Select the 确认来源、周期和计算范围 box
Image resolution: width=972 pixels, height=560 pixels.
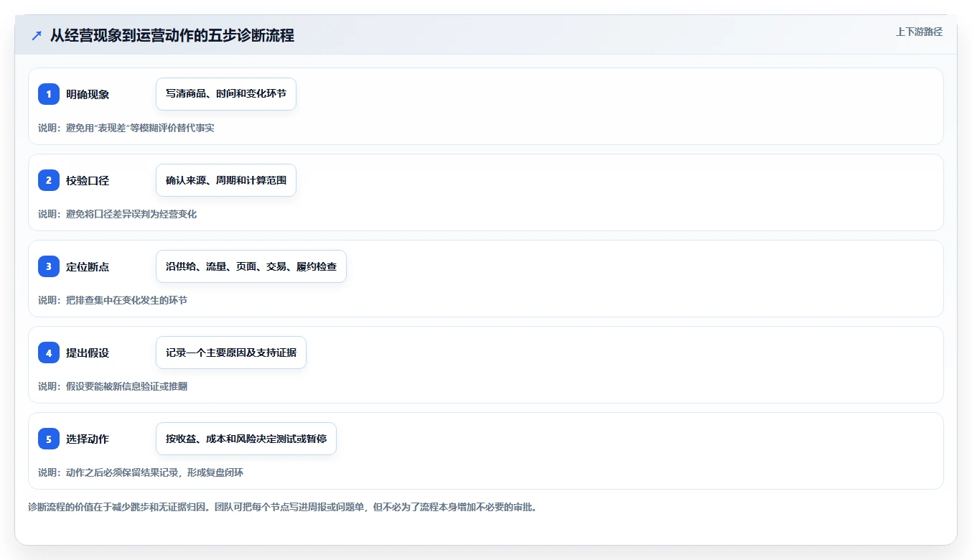(226, 180)
